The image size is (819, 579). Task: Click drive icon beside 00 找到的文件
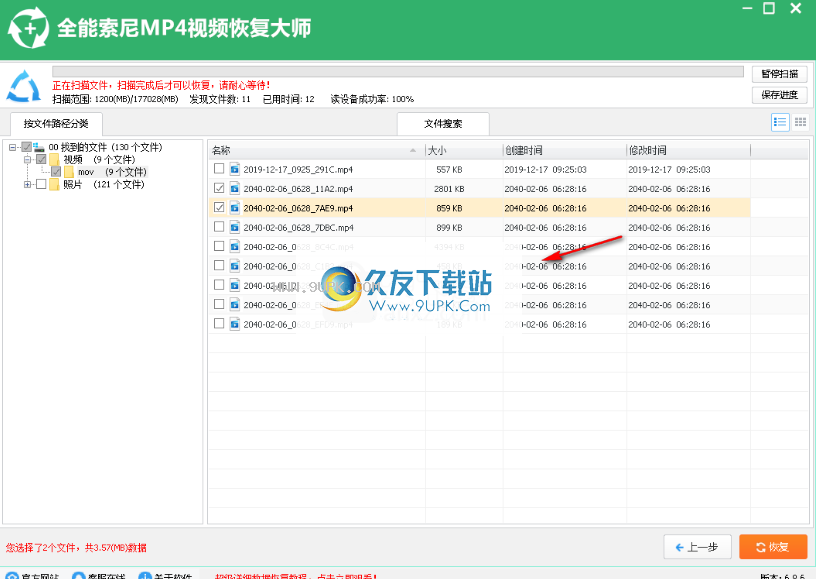39,147
